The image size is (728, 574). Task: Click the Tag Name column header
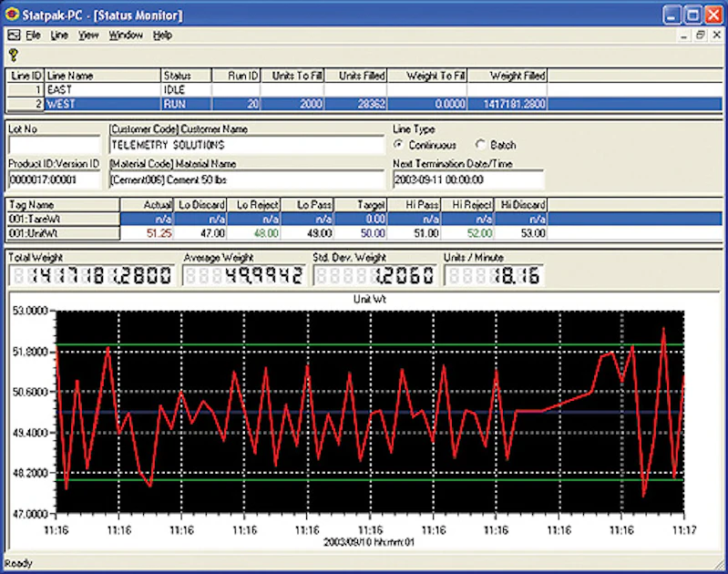(63, 205)
